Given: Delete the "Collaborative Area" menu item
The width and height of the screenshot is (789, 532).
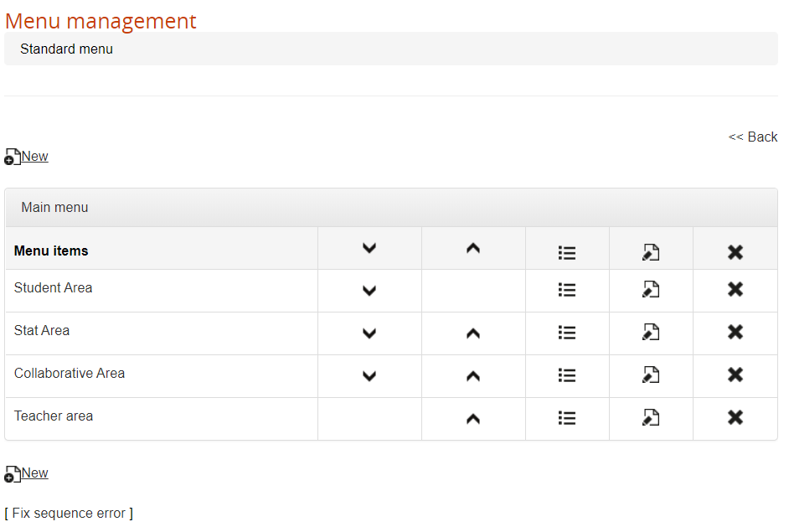Looking at the screenshot, I should (x=735, y=375).
